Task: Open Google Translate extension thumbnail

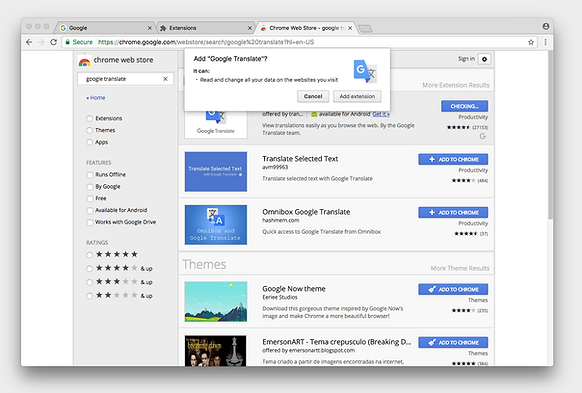Action: [216, 124]
